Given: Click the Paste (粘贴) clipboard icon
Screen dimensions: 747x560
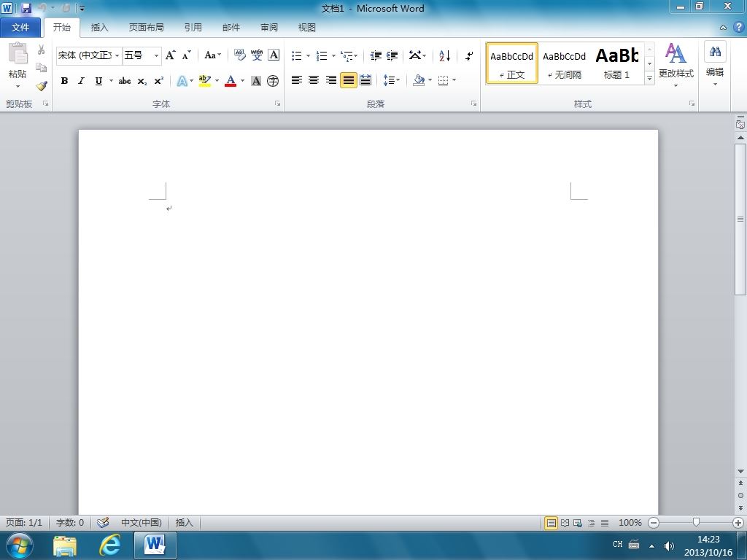Looking at the screenshot, I should 18,53.
